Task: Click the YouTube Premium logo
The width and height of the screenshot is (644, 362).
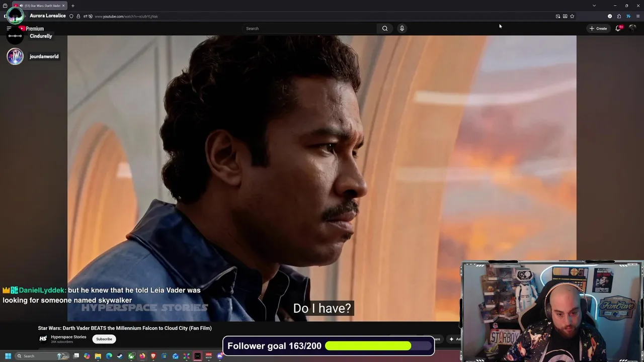Action: click(32, 29)
